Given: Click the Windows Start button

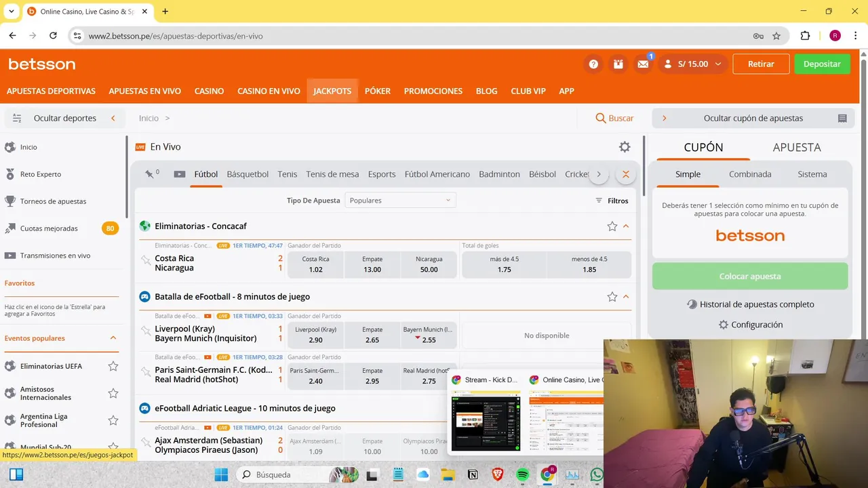Looking at the screenshot, I should (x=222, y=474).
